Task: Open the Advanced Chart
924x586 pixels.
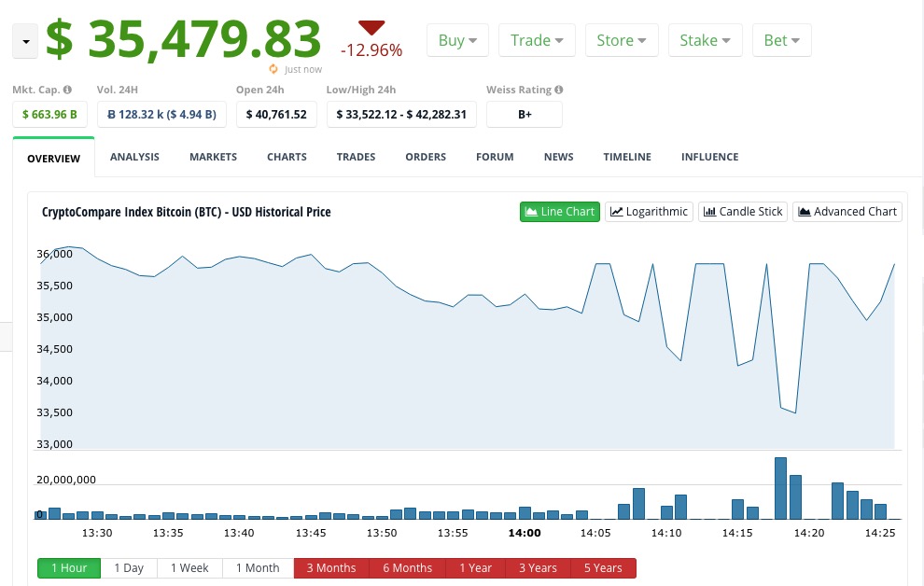Action: (x=847, y=212)
